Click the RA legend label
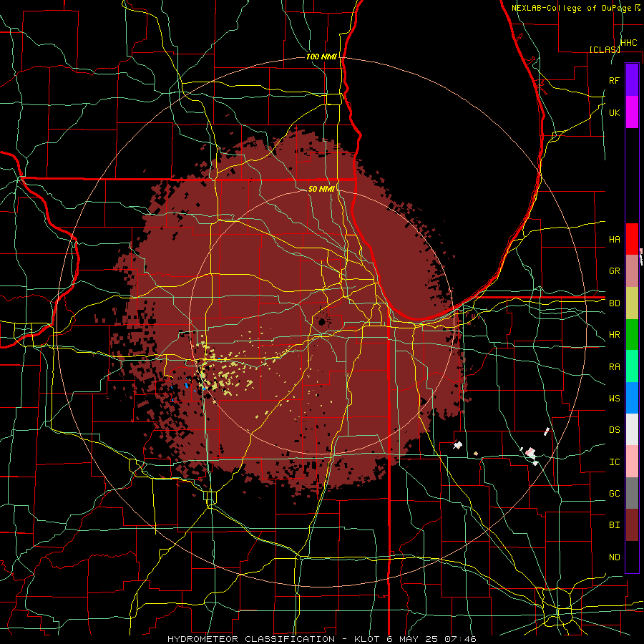 (x=614, y=367)
